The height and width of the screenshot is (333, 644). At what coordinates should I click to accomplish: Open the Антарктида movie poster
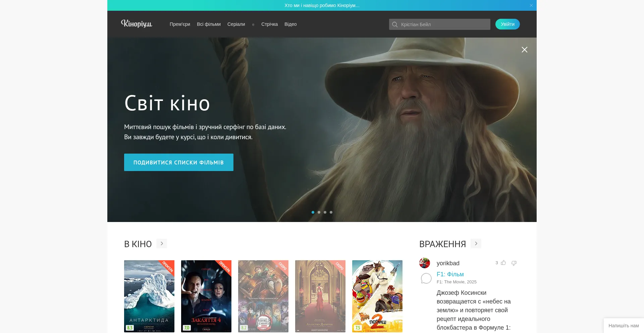(x=149, y=296)
